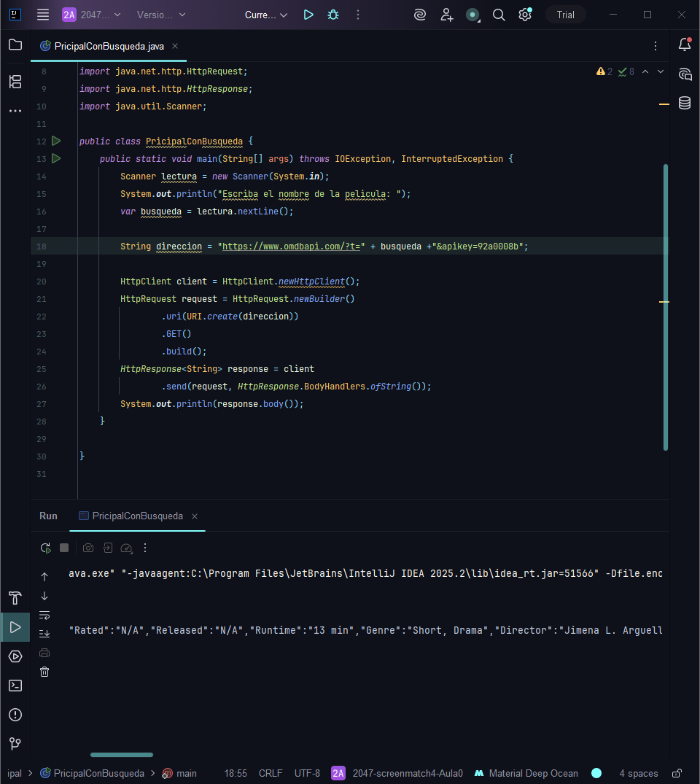Run the current file from the top toolbar
The image size is (700, 784).
click(308, 15)
